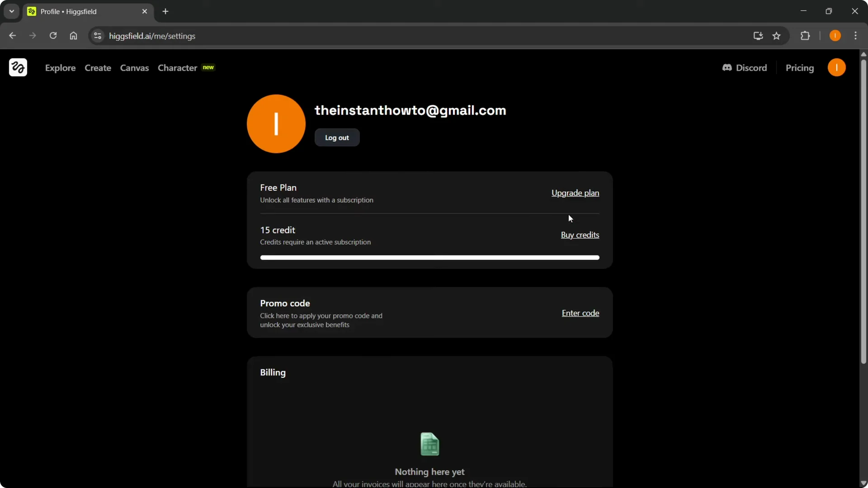Viewport: 868px width, 488px height.
Task: Navigate to the Explore section
Action: click(x=61, y=68)
